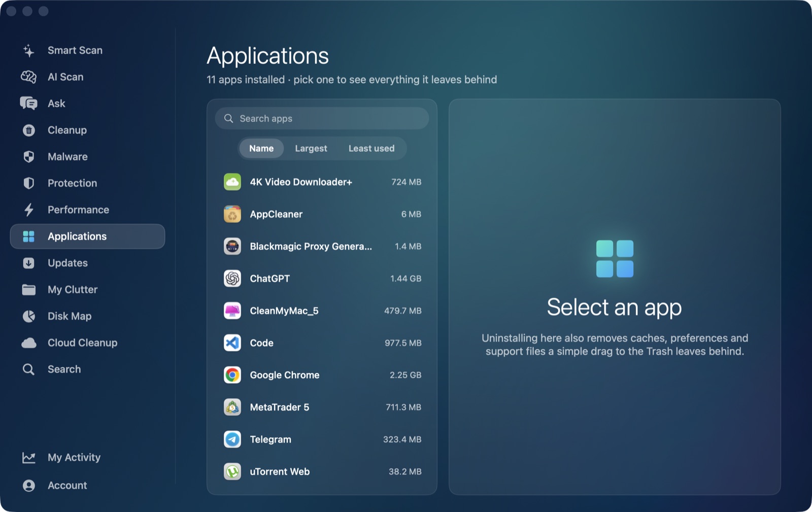Viewport: 812px width, 512px height.
Task: Click the My Clutter folder icon
Action: point(29,290)
